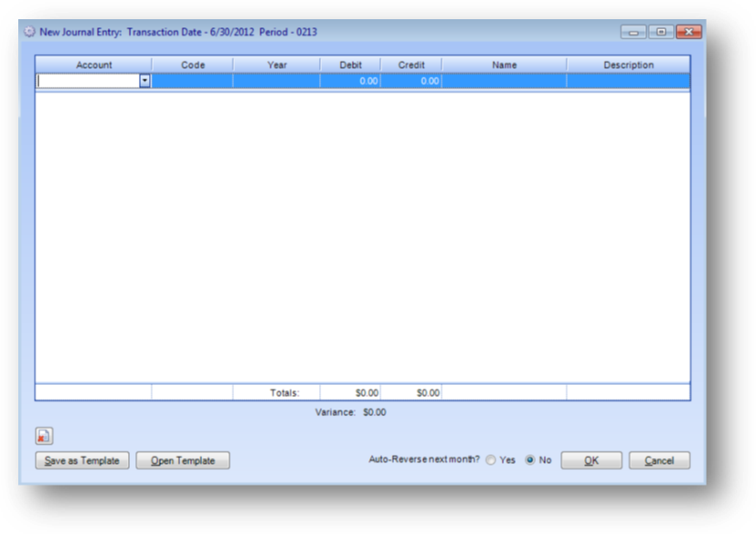This screenshot has height=534, width=756.
Task: Select the Credit cell in first row
Action: pyautogui.click(x=411, y=81)
